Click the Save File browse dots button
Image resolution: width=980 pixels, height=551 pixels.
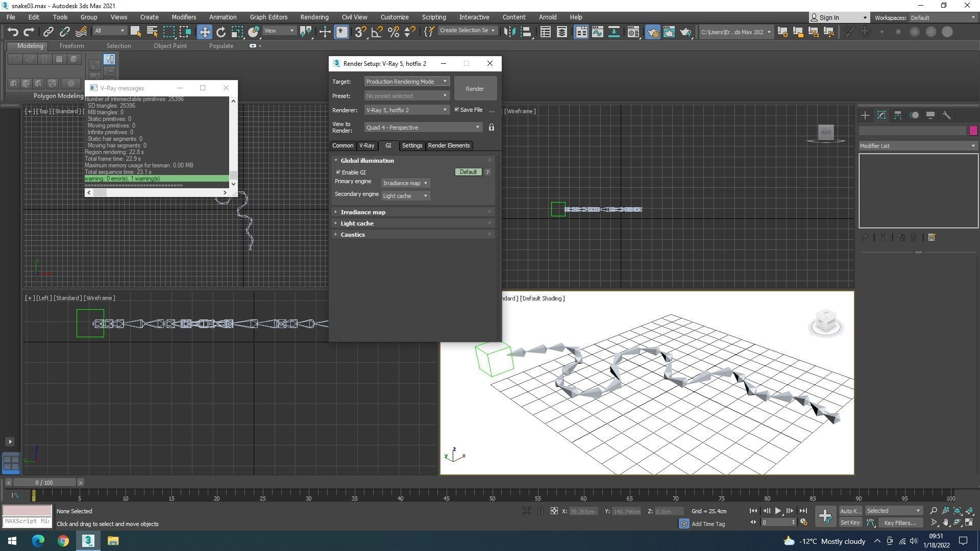coord(492,110)
